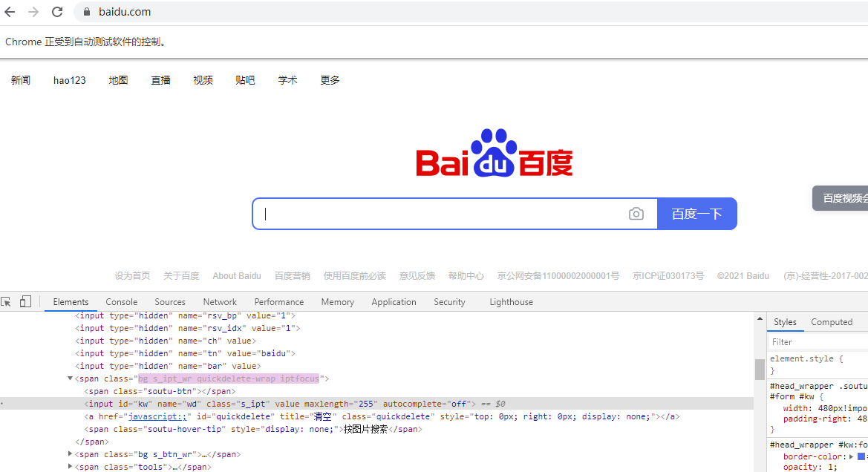Viewport: 868px width, 472px height.
Task: Select the span soutu-hover-tip row
Action: [376, 430]
